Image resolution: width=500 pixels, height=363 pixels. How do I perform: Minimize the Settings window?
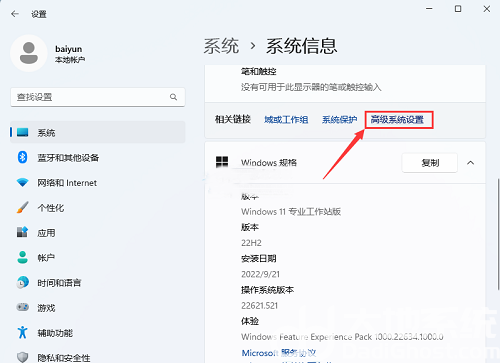tap(429, 9)
